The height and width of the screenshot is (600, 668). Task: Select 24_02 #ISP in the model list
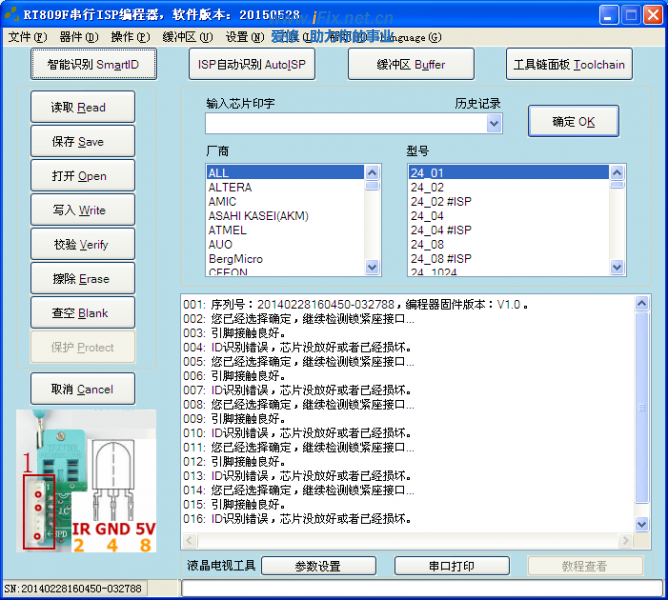(x=441, y=201)
